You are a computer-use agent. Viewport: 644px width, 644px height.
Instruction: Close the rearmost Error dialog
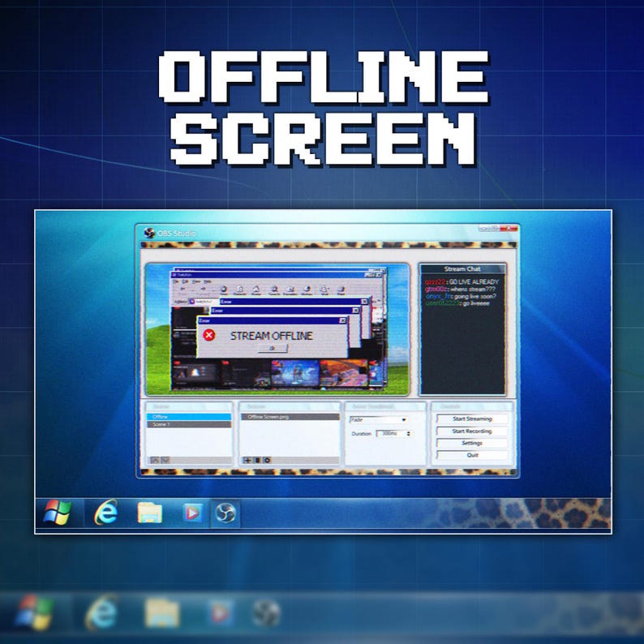click(364, 302)
